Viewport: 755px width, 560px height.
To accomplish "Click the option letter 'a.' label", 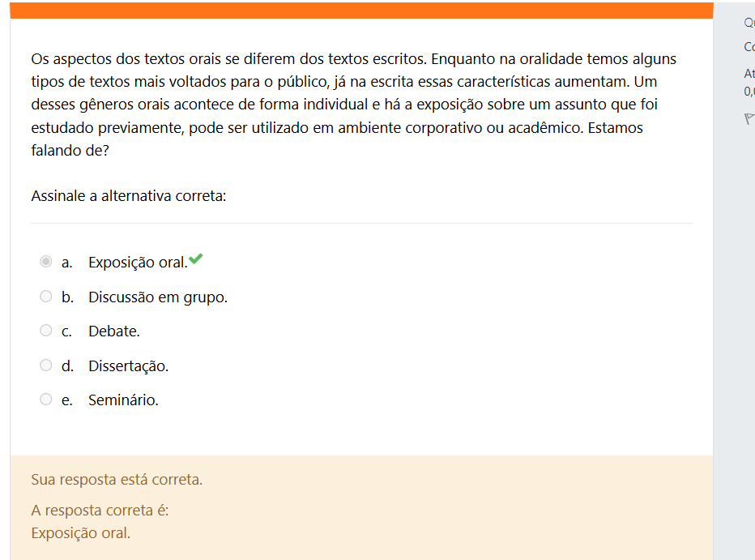I will pos(67,263).
